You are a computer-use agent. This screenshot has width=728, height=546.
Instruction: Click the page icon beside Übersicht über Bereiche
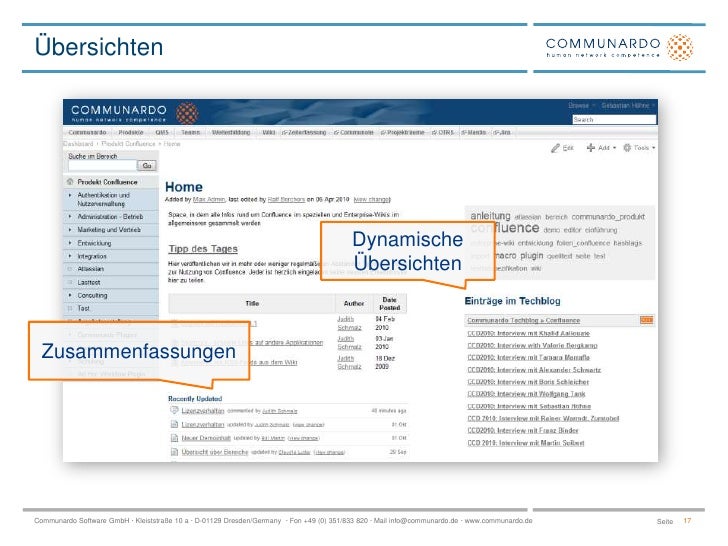click(x=174, y=452)
